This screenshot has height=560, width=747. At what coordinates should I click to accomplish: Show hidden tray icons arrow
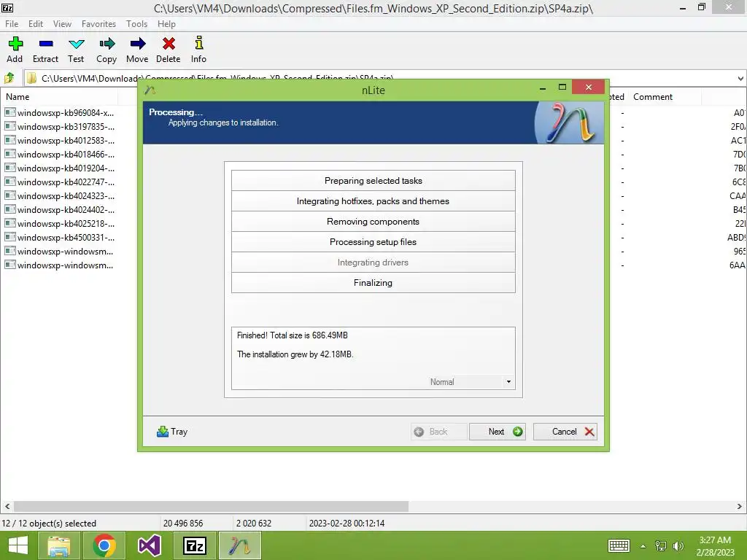(x=643, y=546)
